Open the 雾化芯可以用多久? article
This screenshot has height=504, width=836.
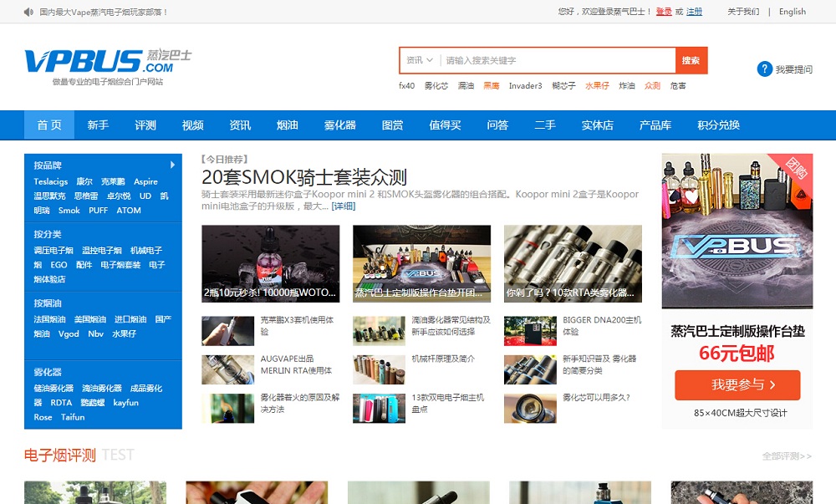[596, 398]
